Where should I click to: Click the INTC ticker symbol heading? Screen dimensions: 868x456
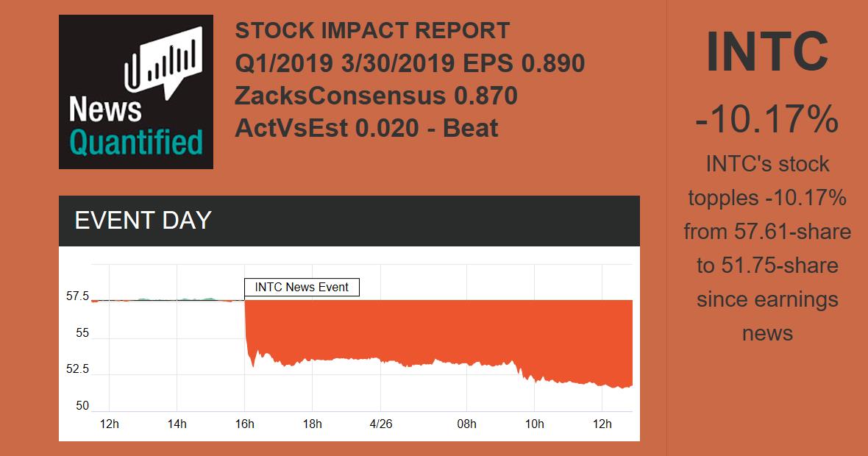[766, 53]
